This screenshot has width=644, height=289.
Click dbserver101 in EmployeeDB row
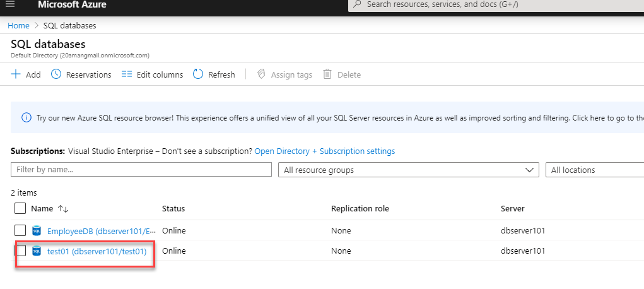click(523, 230)
